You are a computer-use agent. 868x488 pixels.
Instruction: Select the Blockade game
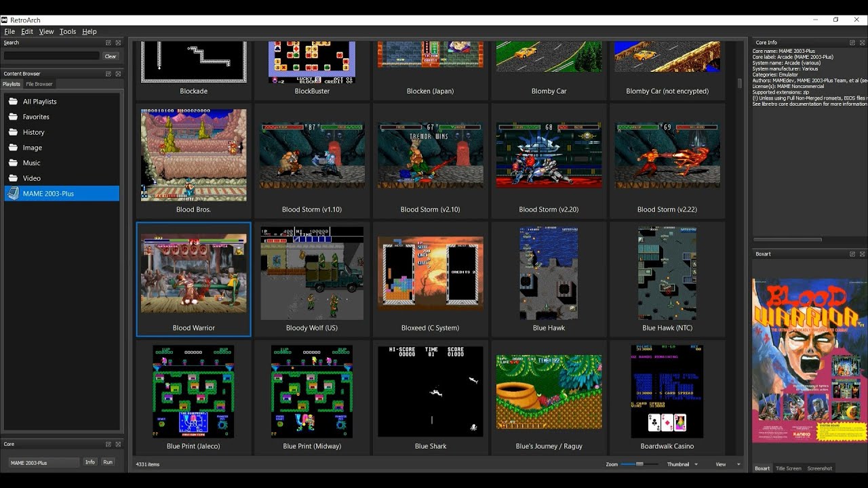coord(194,70)
